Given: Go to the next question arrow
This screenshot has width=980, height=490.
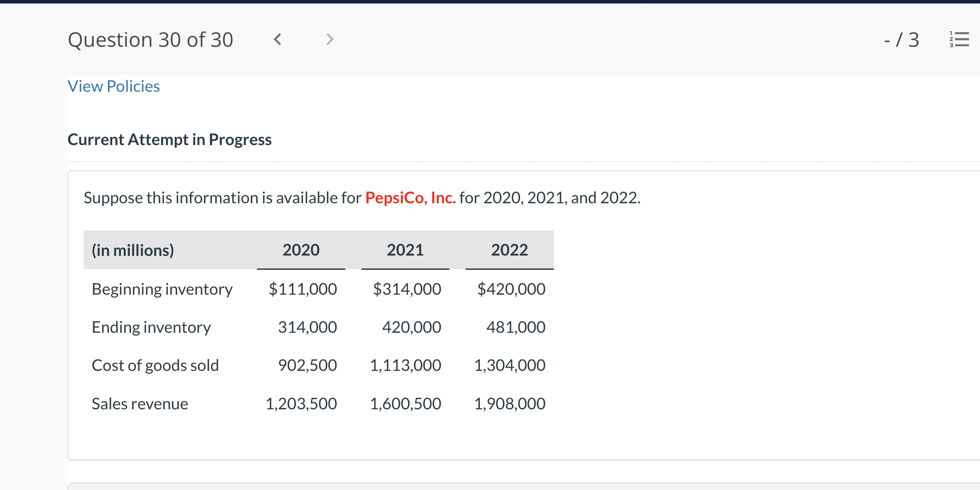Looking at the screenshot, I should click(x=330, y=39).
